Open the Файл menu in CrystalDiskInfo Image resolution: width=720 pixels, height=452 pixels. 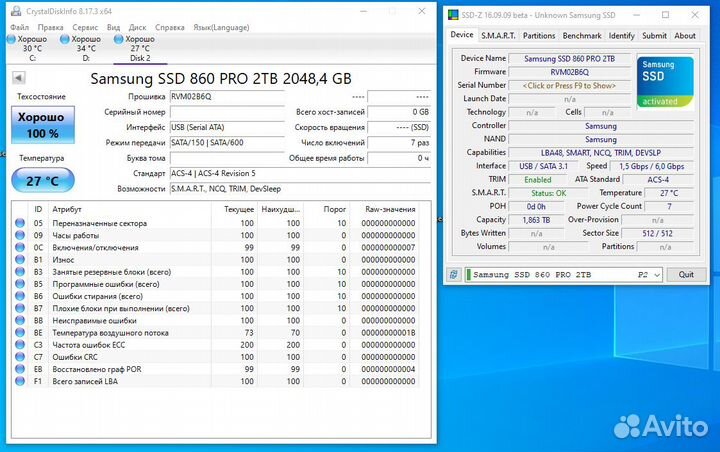[20, 28]
